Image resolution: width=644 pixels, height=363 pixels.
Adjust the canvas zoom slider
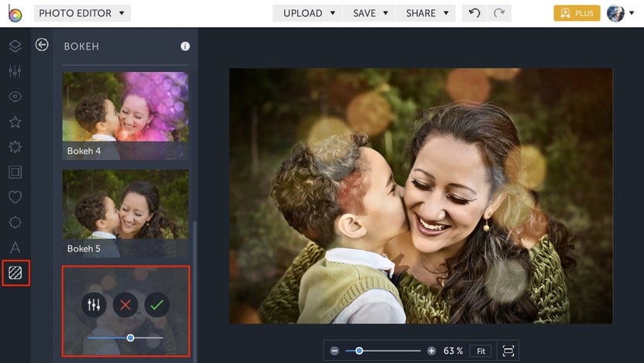[383, 351]
